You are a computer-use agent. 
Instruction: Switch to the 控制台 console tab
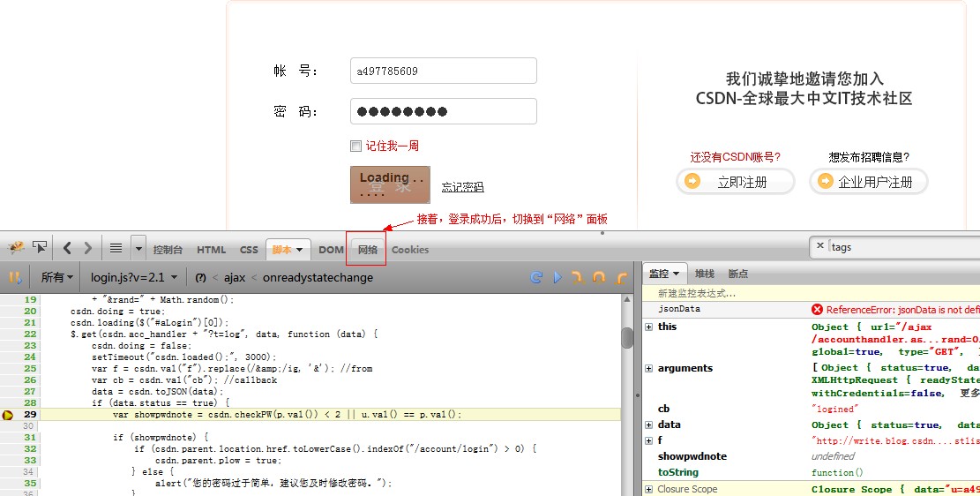tap(168, 250)
